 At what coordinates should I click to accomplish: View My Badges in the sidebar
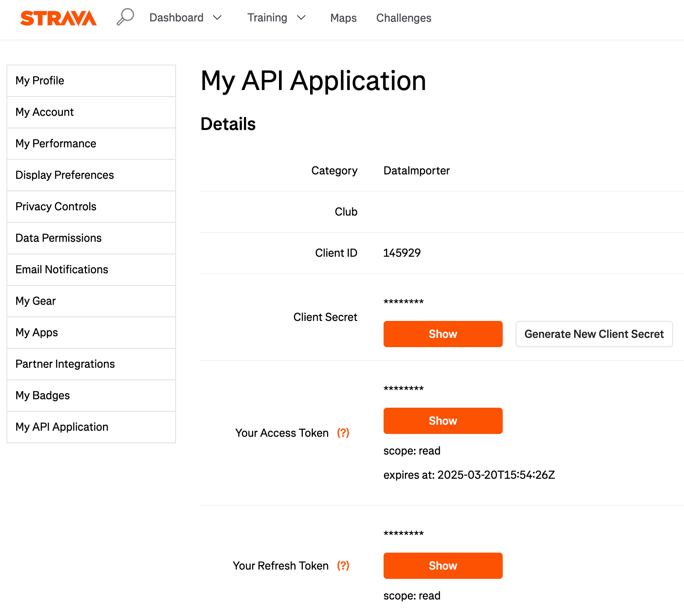coord(91,396)
